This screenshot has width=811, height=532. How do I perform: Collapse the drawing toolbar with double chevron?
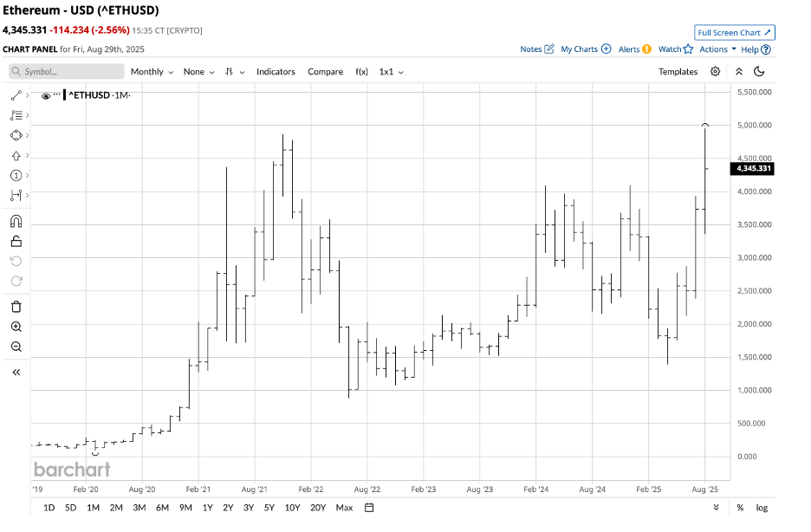(16, 373)
